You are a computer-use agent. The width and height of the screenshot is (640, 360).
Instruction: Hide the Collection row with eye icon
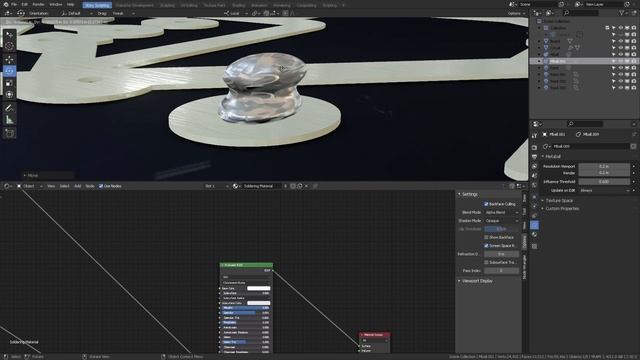(x=620, y=28)
